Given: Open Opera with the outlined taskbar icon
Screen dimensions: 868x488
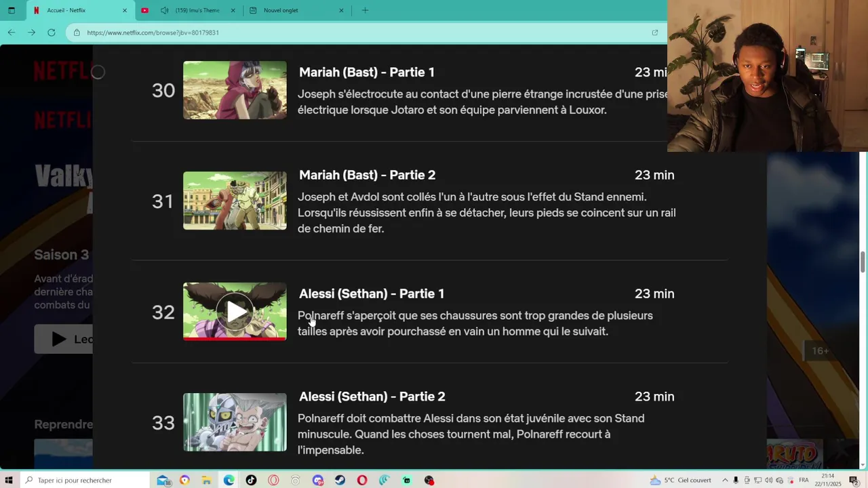Looking at the screenshot, I should [x=273, y=480].
